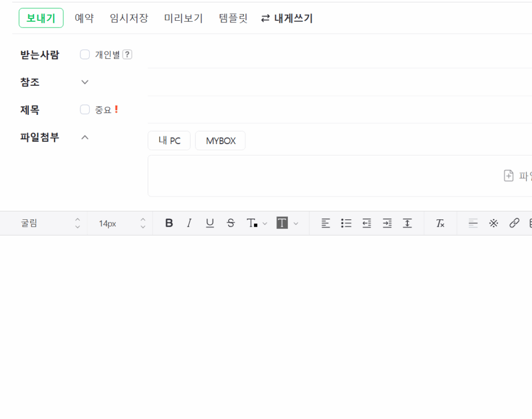Mark the mail as 중요

pos(85,110)
